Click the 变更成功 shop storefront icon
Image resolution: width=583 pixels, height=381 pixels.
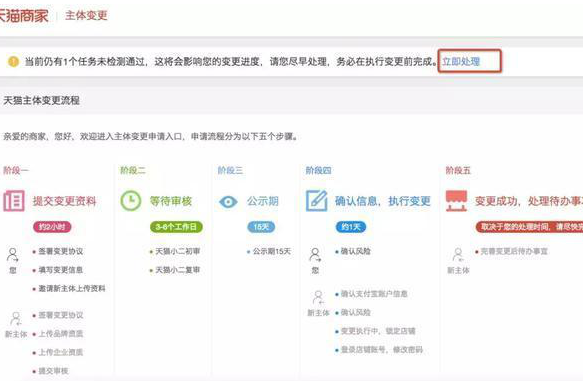(x=456, y=201)
